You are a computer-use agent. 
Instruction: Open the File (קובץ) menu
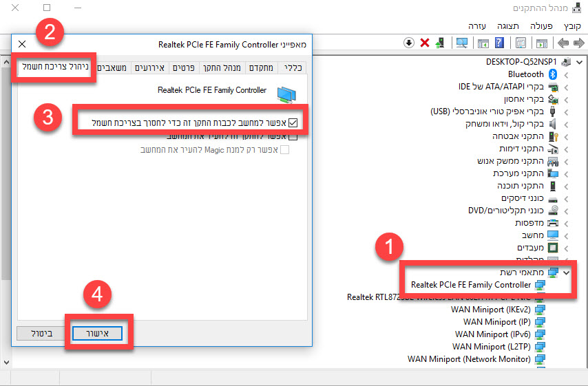coord(572,26)
